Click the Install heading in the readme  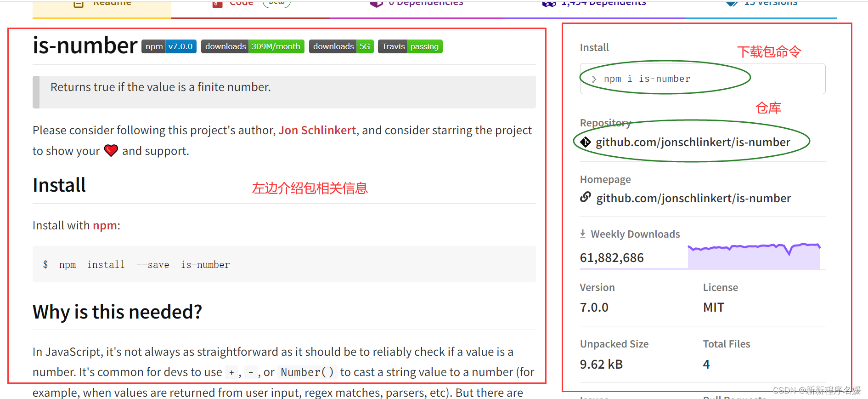tap(59, 185)
